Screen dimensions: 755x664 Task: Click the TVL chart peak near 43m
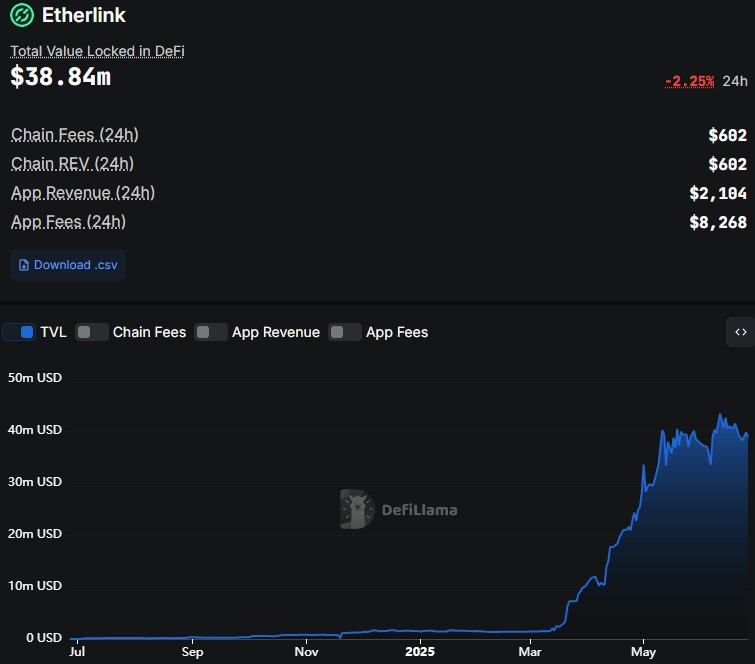click(x=720, y=415)
